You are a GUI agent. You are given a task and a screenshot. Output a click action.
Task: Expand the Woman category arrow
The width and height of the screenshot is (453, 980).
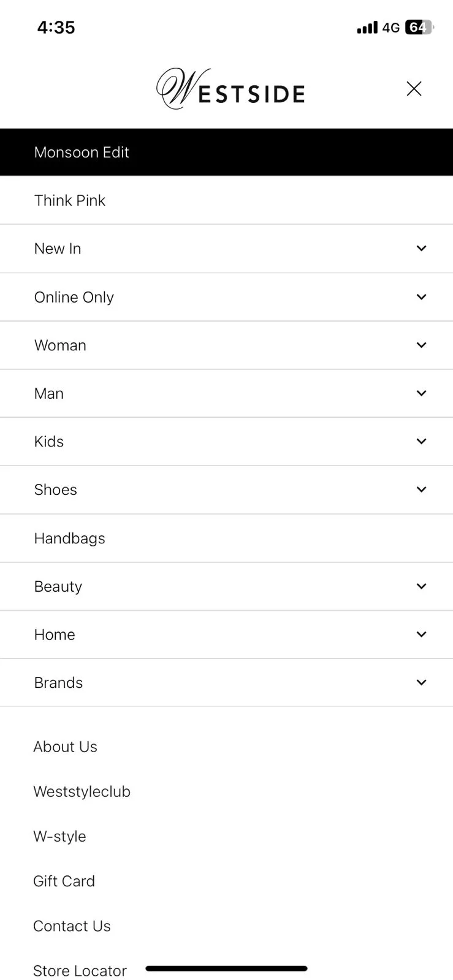[x=421, y=345]
